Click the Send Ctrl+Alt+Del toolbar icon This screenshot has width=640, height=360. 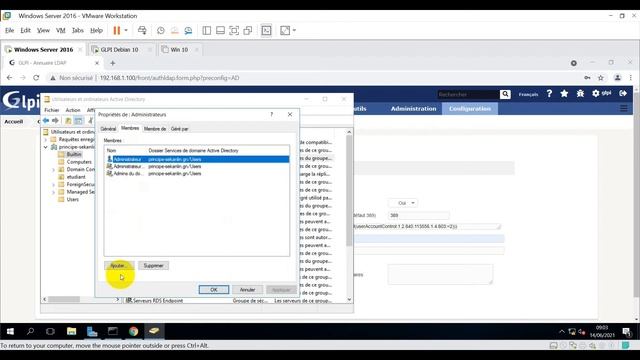coord(142,31)
